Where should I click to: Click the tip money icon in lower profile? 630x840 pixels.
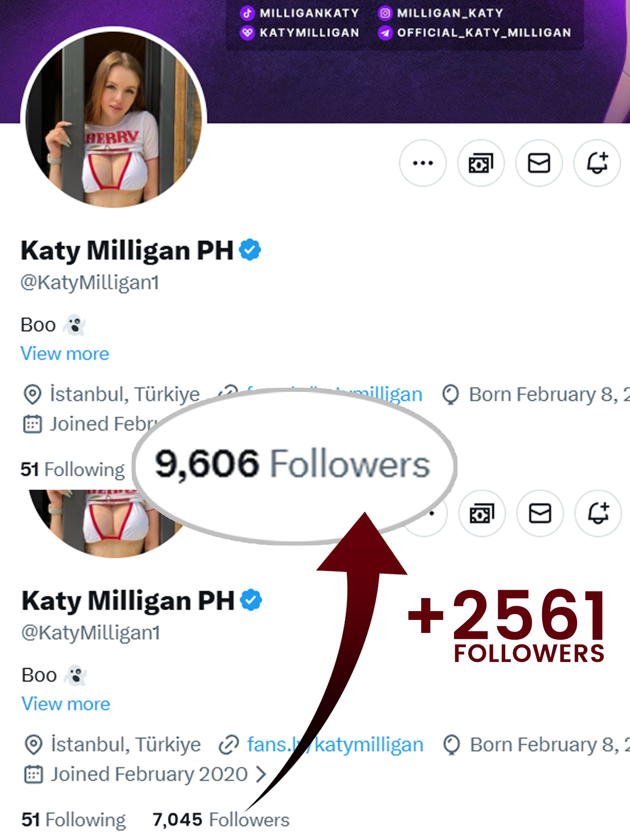click(x=482, y=513)
